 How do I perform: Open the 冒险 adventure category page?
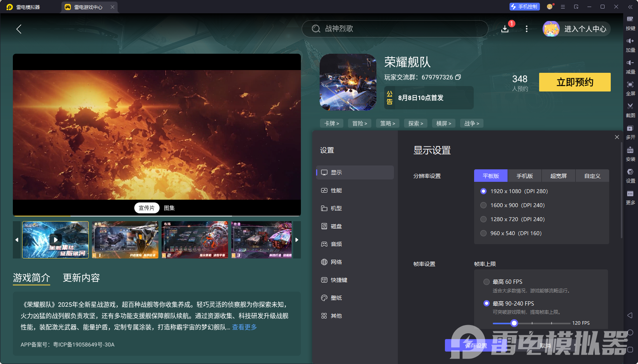pos(359,123)
